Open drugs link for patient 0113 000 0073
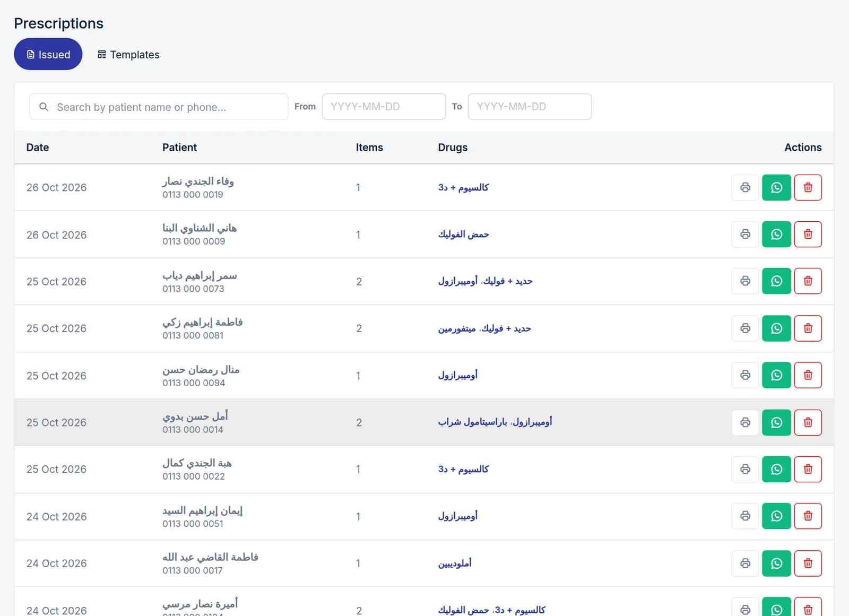849x616 pixels. tap(485, 281)
